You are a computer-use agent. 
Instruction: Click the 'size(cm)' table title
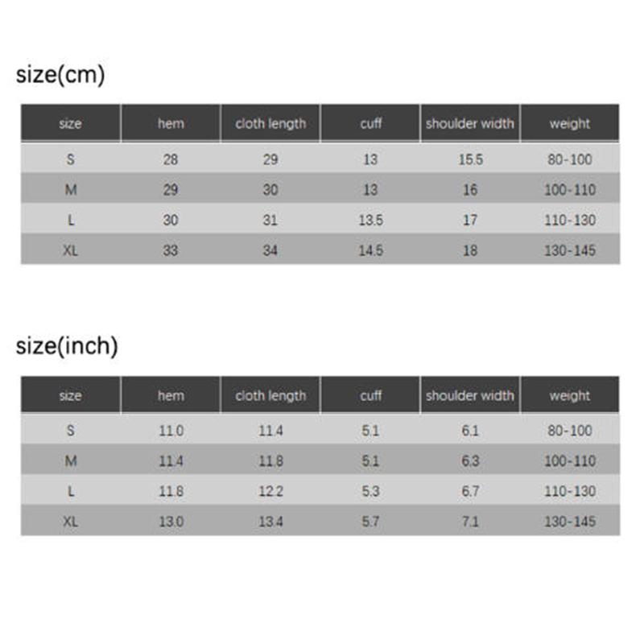61,75
